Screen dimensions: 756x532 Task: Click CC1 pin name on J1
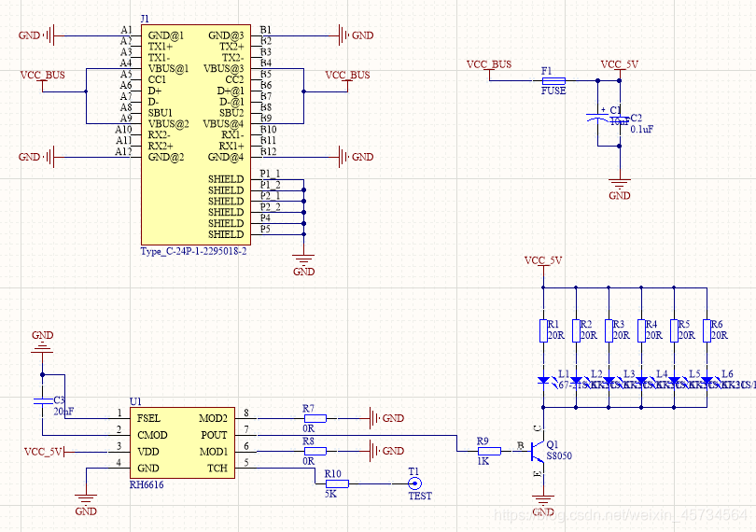[x=157, y=79]
